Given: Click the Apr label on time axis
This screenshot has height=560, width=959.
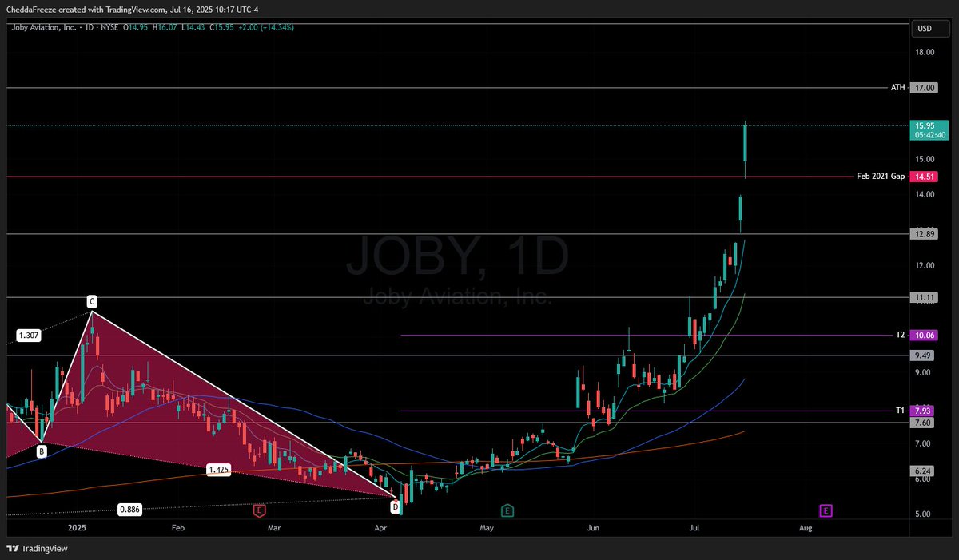Looking at the screenshot, I should pos(380,528).
